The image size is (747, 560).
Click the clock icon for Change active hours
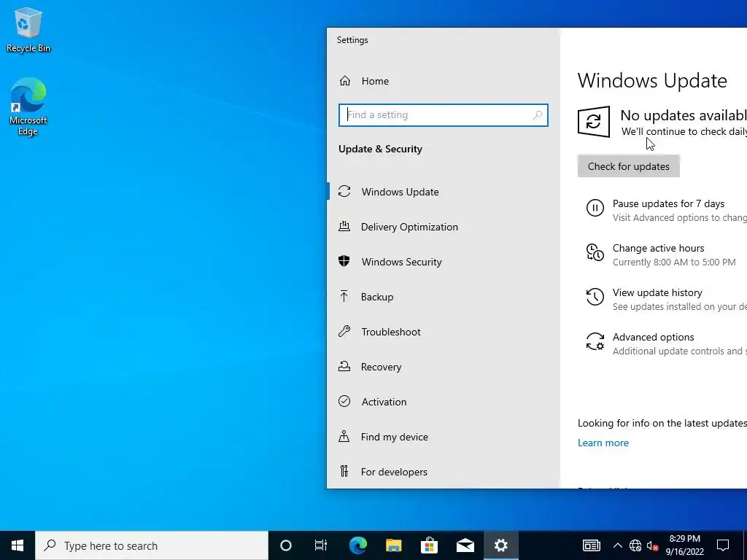coord(595,252)
